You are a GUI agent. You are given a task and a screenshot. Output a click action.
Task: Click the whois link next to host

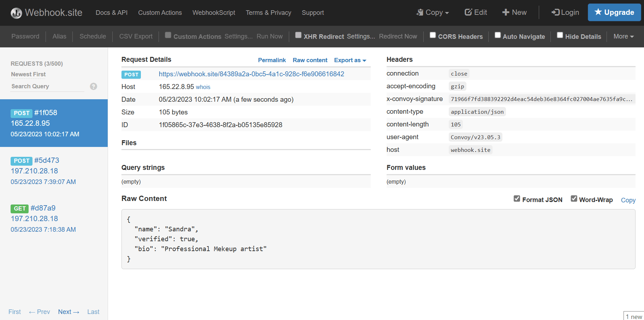[x=203, y=87]
